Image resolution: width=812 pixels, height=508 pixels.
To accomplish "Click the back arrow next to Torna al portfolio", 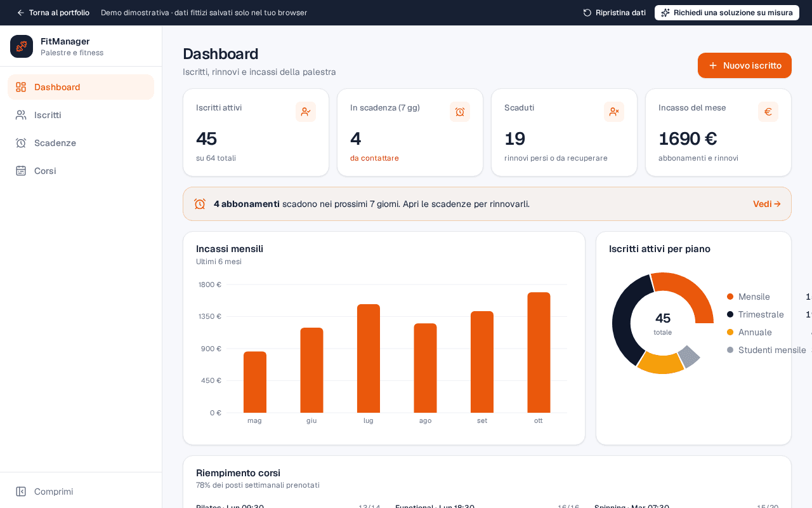I will [21, 13].
